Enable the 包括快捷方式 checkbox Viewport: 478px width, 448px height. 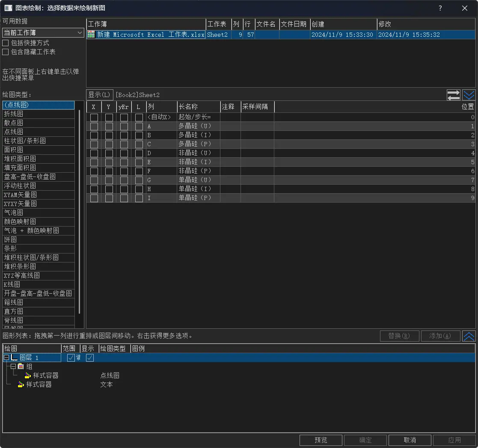6,43
